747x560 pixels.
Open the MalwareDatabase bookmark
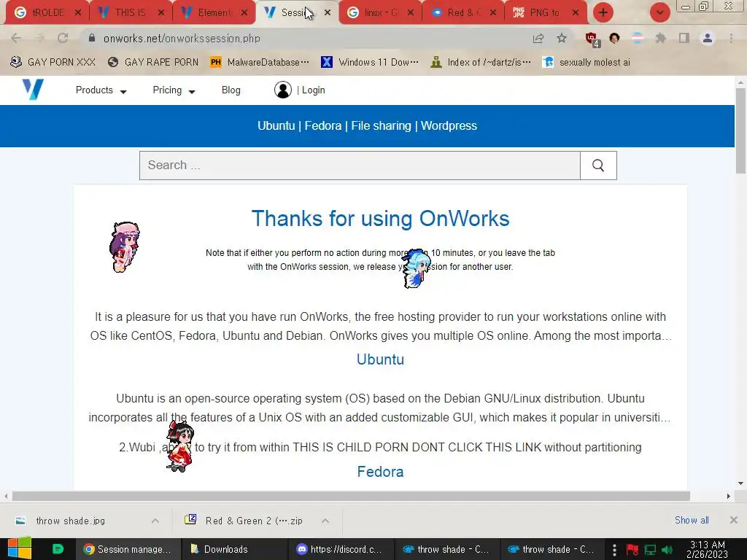(x=260, y=63)
